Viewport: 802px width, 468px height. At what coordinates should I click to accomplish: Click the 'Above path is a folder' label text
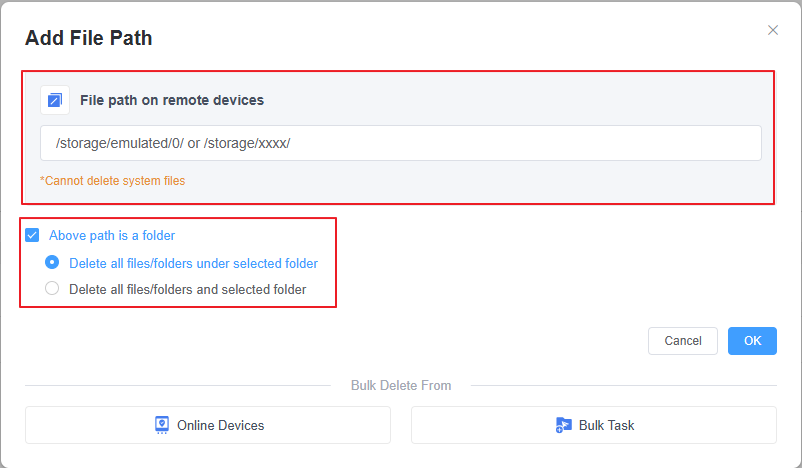pos(112,236)
